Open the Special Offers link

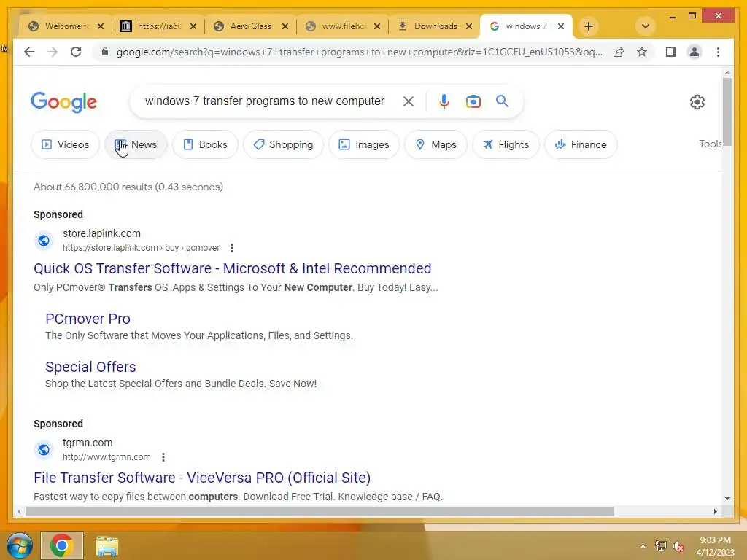tap(90, 367)
